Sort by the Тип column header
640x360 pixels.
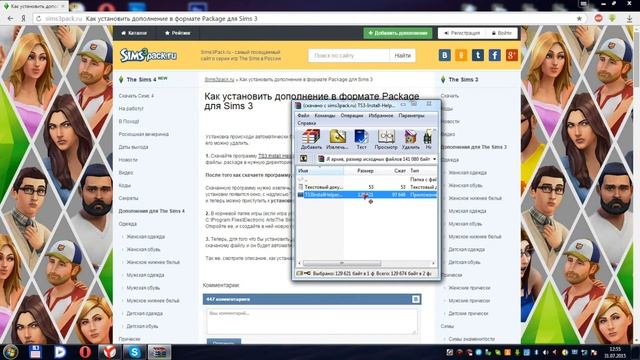pos(422,171)
